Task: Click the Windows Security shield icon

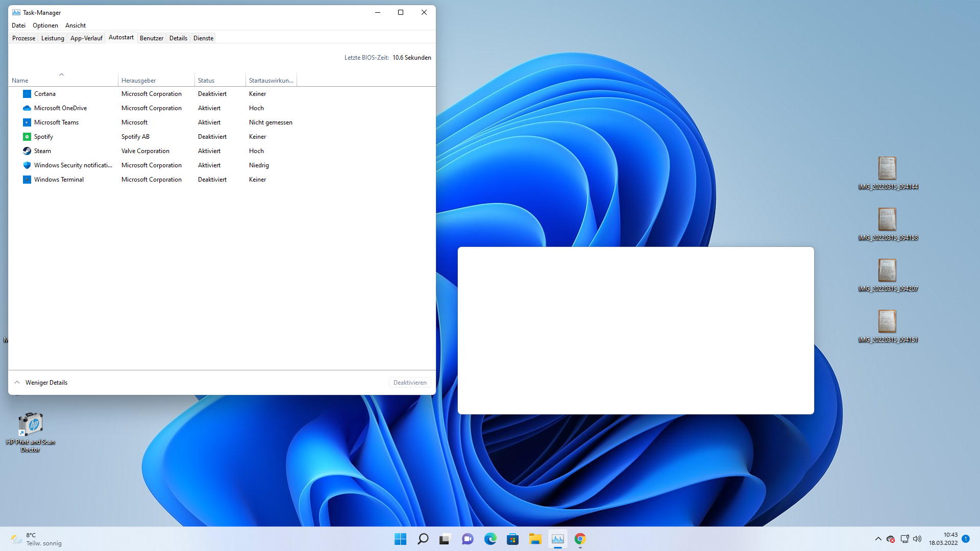Action: click(x=27, y=165)
